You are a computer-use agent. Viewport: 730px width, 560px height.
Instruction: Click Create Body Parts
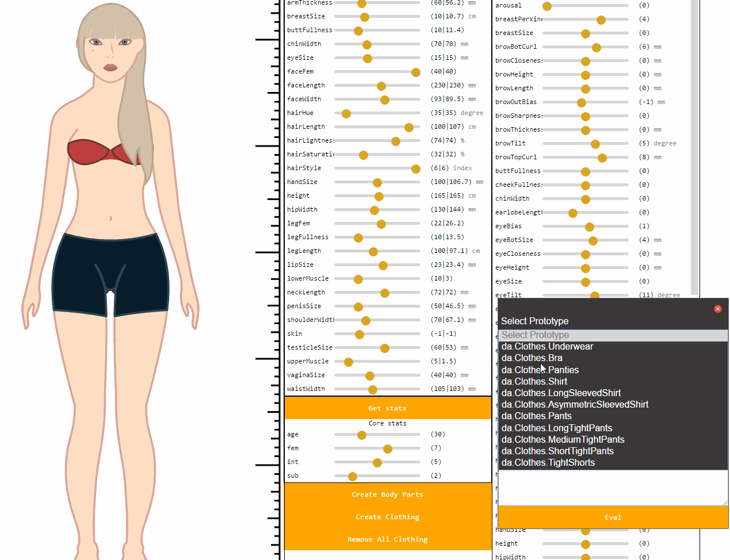click(x=387, y=494)
